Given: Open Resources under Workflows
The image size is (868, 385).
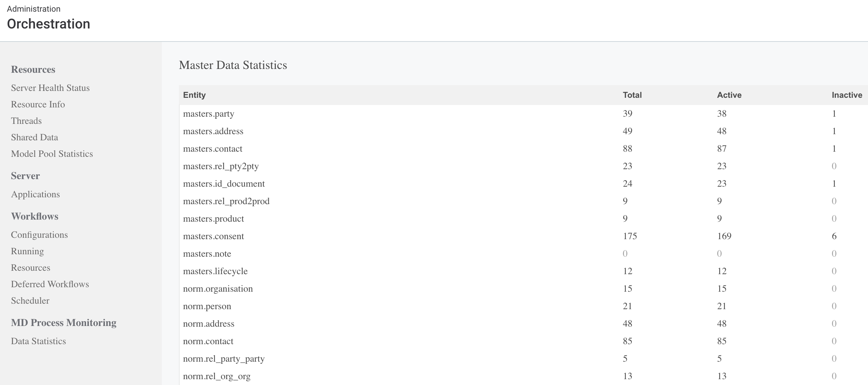Looking at the screenshot, I should point(31,268).
